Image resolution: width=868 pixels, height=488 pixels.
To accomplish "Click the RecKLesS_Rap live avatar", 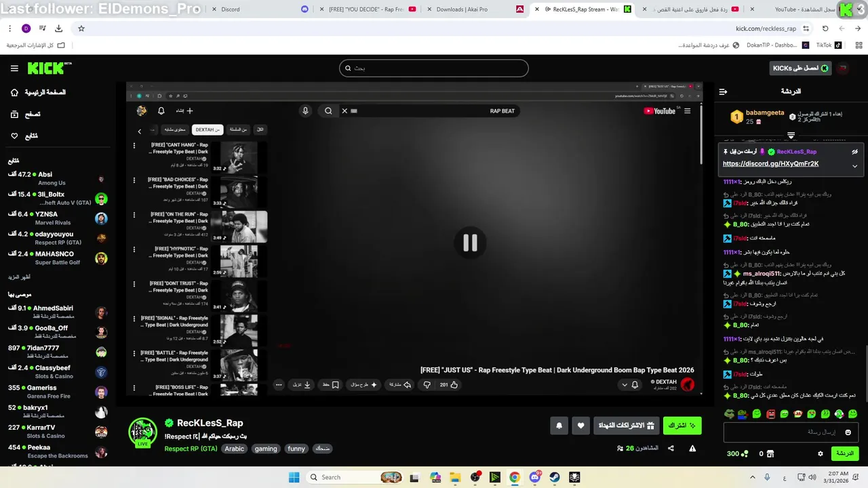I will tap(142, 432).
